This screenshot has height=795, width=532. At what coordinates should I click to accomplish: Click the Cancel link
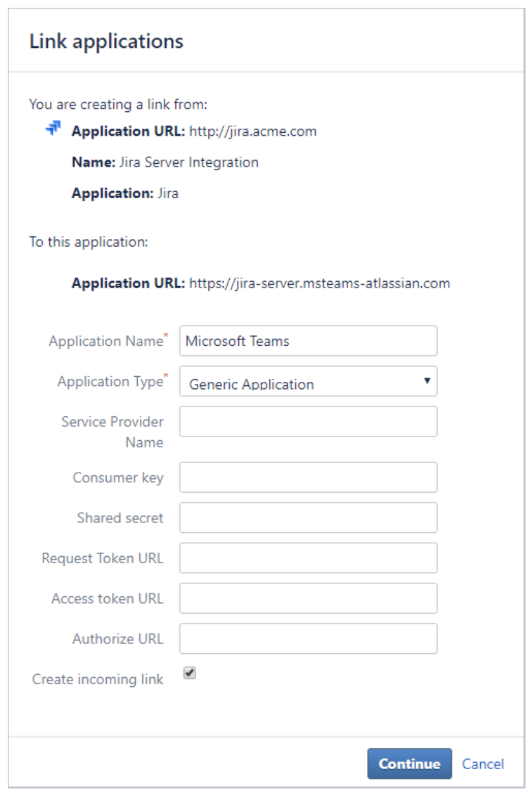483,764
